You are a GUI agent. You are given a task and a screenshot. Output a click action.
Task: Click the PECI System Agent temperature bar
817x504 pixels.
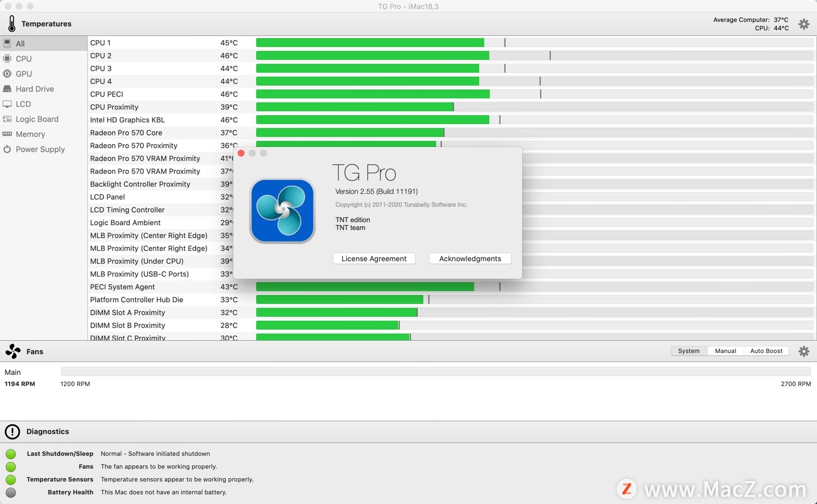[535, 287]
